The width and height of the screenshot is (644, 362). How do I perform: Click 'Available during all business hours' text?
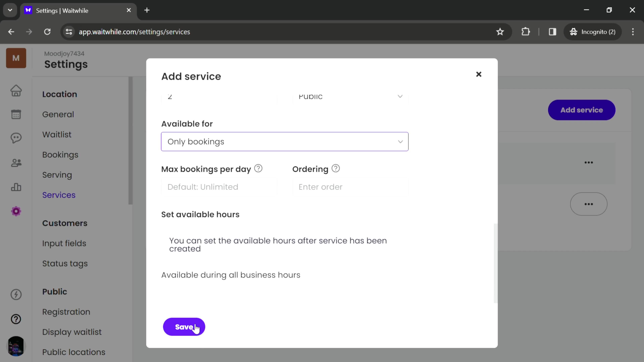[230, 275]
